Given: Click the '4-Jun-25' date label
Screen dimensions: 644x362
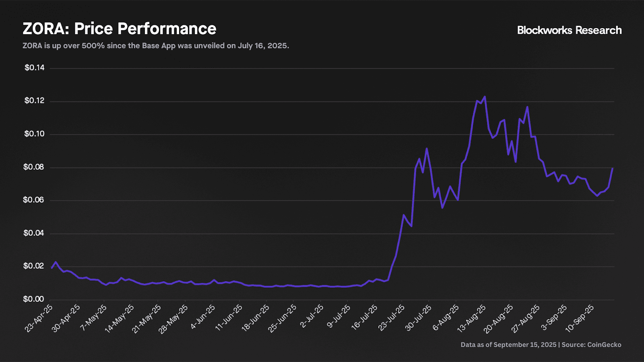Looking at the screenshot, I should click(x=202, y=317).
